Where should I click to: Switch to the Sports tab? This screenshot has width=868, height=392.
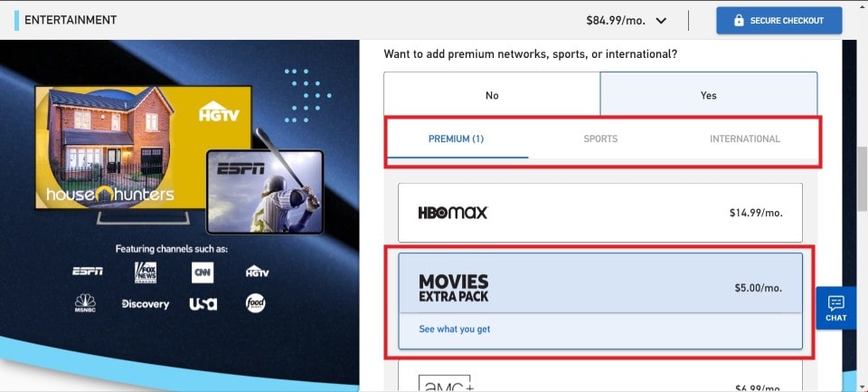[600, 139]
